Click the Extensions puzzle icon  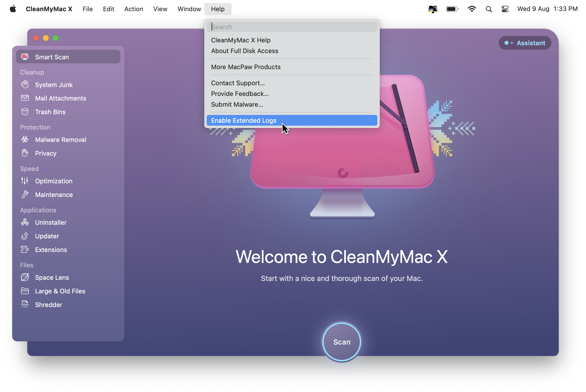pyautogui.click(x=25, y=250)
